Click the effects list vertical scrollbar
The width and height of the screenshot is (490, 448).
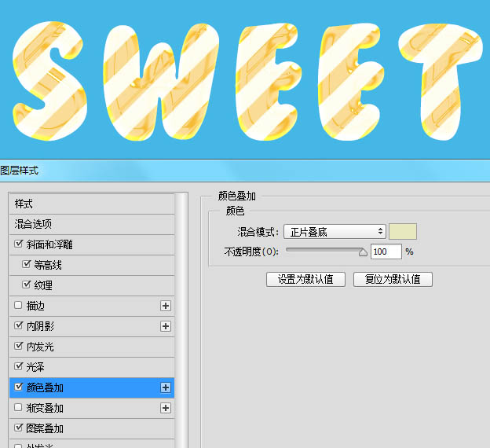pos(181,321)
